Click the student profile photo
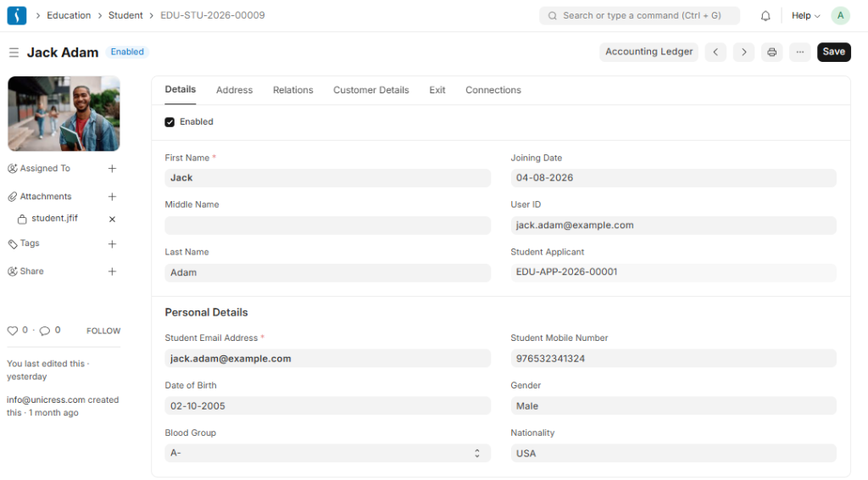The image size is (868, 480). 64,114
